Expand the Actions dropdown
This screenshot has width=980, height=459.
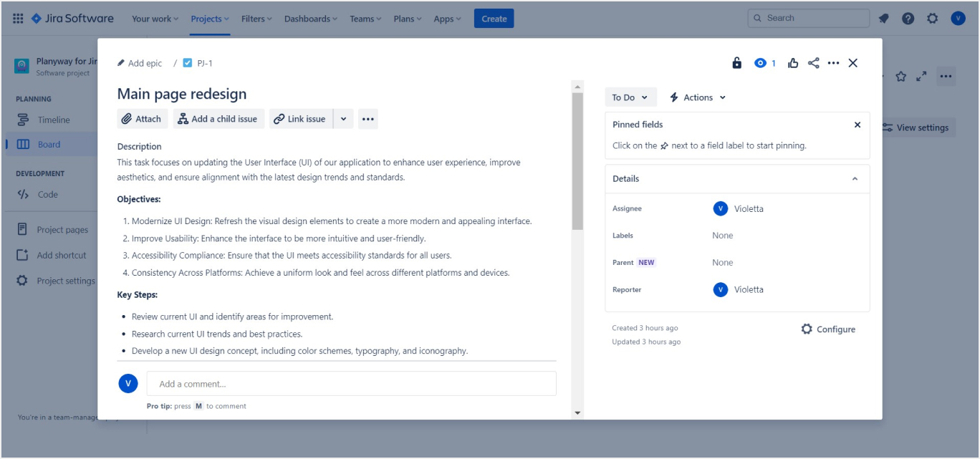(x=697, y=97)
